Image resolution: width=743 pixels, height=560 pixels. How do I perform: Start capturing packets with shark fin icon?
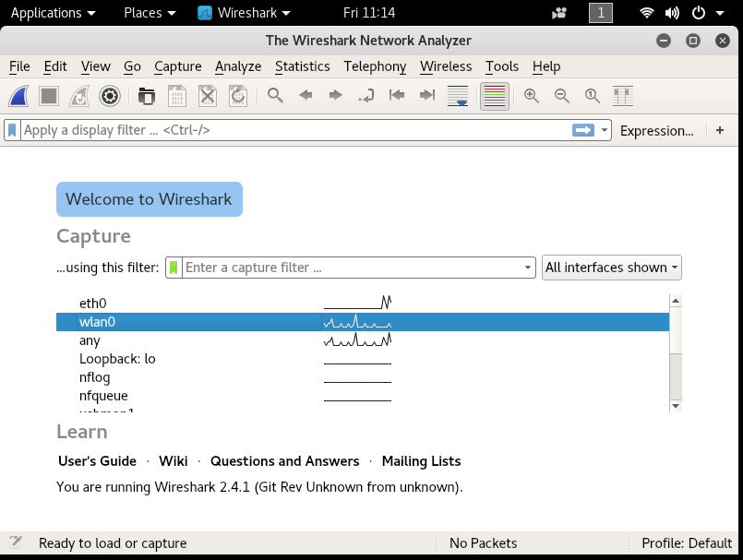coord(19,96)
